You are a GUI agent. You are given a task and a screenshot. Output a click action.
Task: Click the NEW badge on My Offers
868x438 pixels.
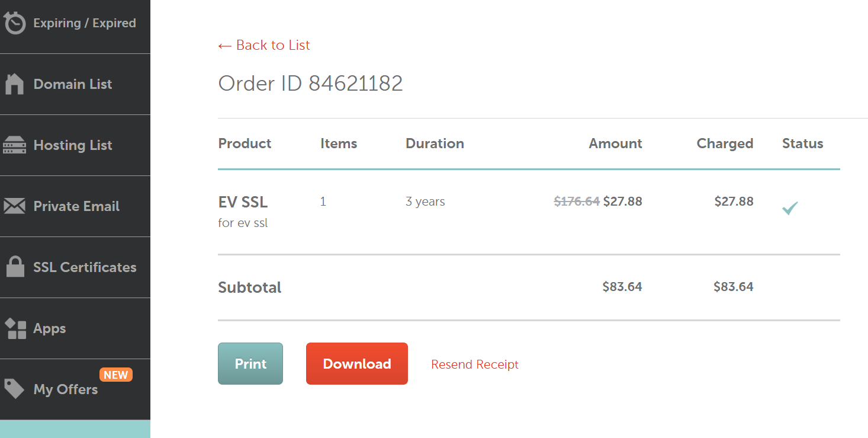115,375
